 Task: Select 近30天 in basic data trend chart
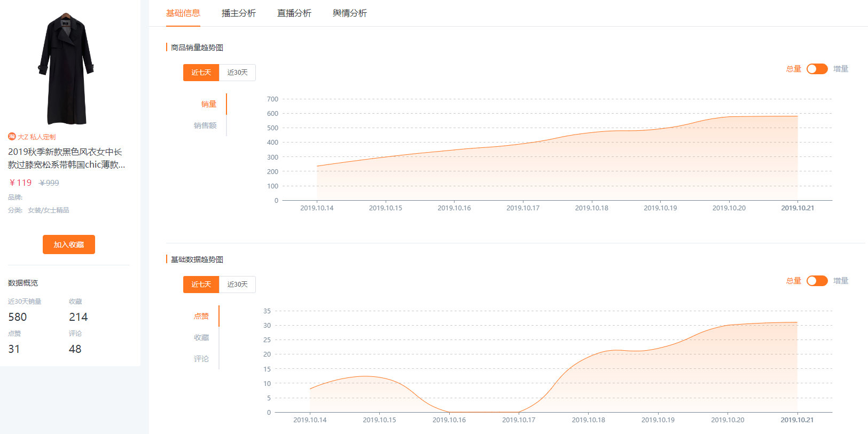tap(237, 285)
